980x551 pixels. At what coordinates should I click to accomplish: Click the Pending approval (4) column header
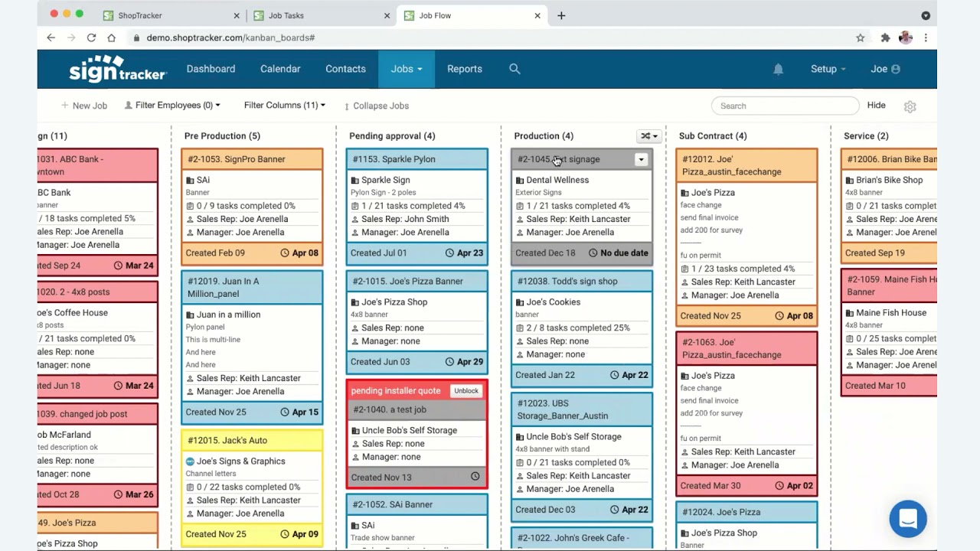392,136
